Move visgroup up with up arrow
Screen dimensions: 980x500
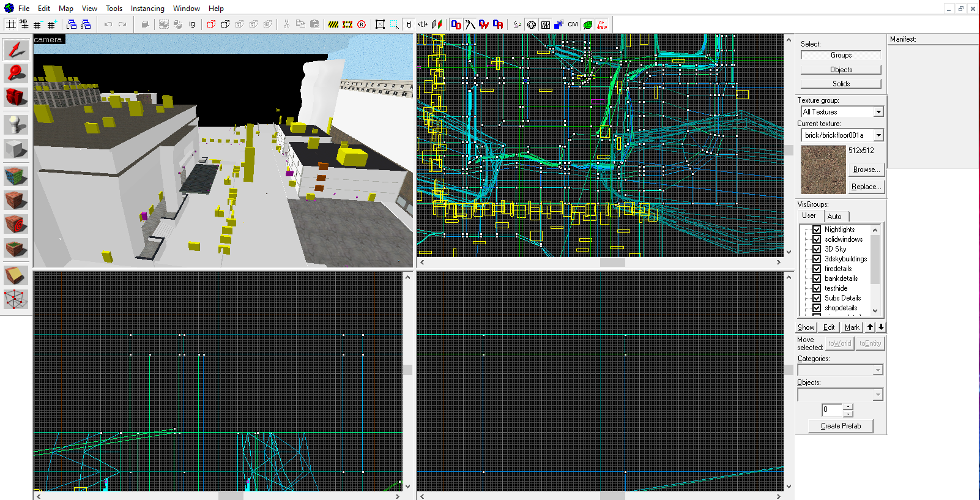870,327
